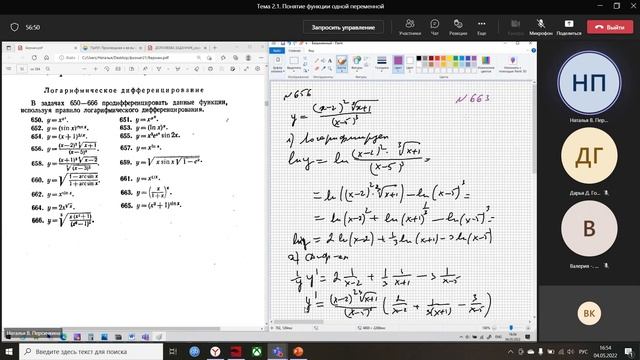The image size is (640, 360).
Task: Click the PDF page number field
Action: [22, 69]
